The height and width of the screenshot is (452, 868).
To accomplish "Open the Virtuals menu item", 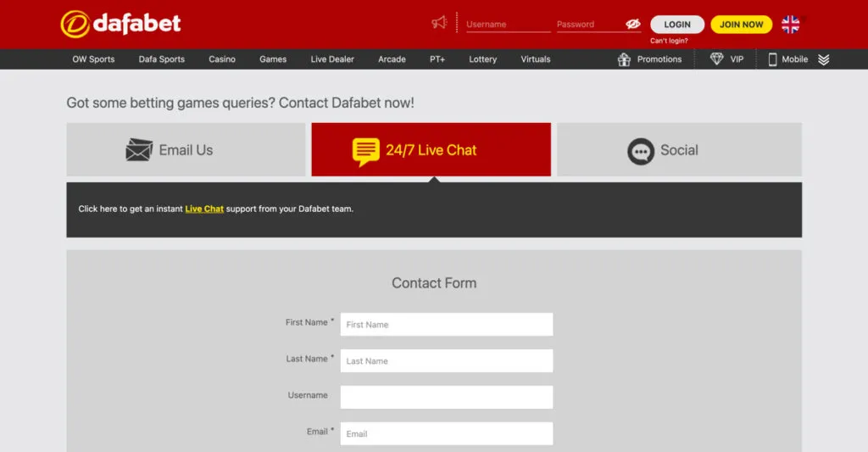I will (536, 59).
